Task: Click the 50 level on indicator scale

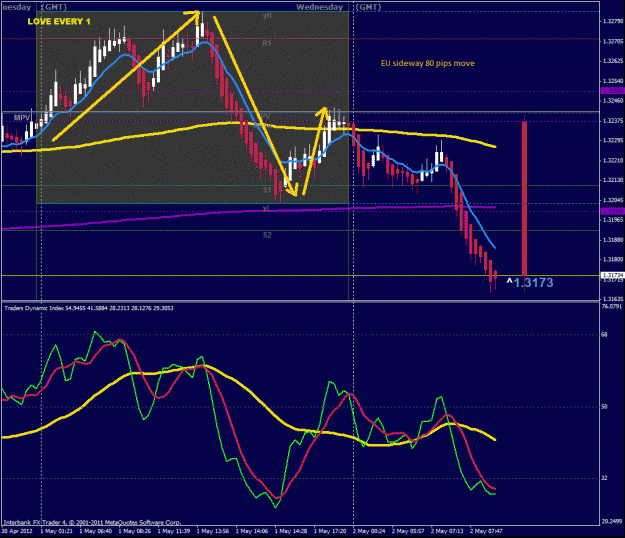Action: click(x=605, y=406)
